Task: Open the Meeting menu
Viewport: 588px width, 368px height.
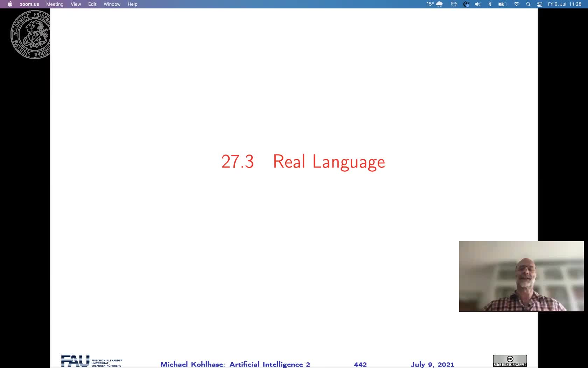Action: coord(55,4)
